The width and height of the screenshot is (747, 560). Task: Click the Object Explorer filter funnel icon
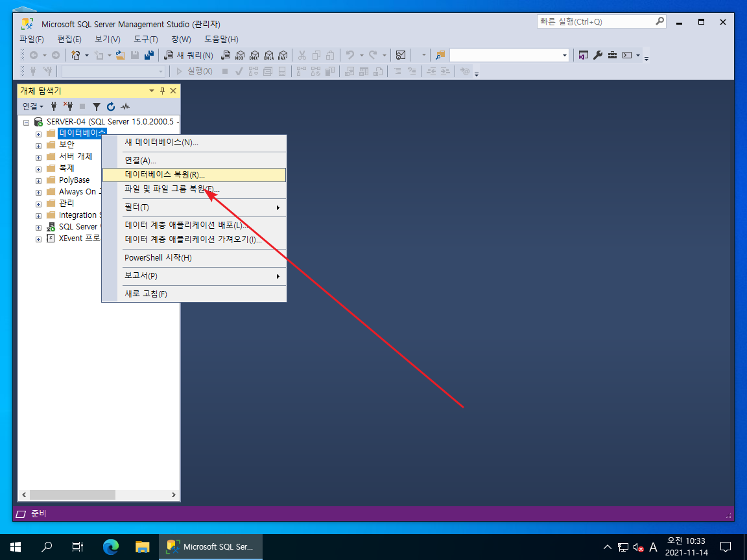[96, 106]
